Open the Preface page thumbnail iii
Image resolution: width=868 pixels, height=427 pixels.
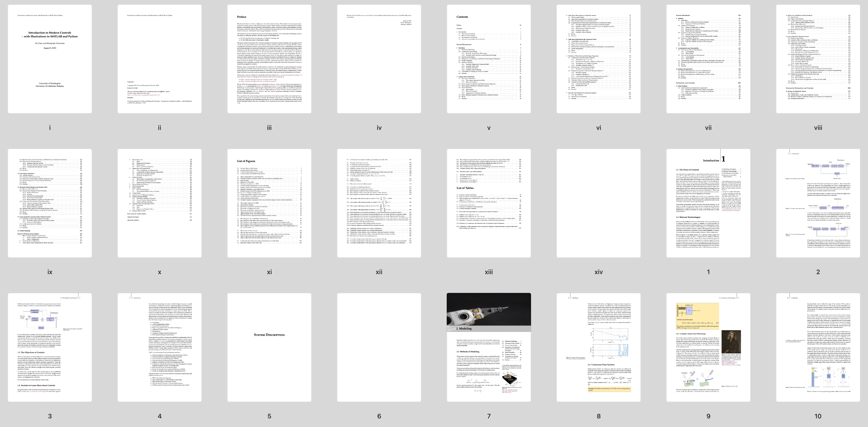[x=269, y=59]
